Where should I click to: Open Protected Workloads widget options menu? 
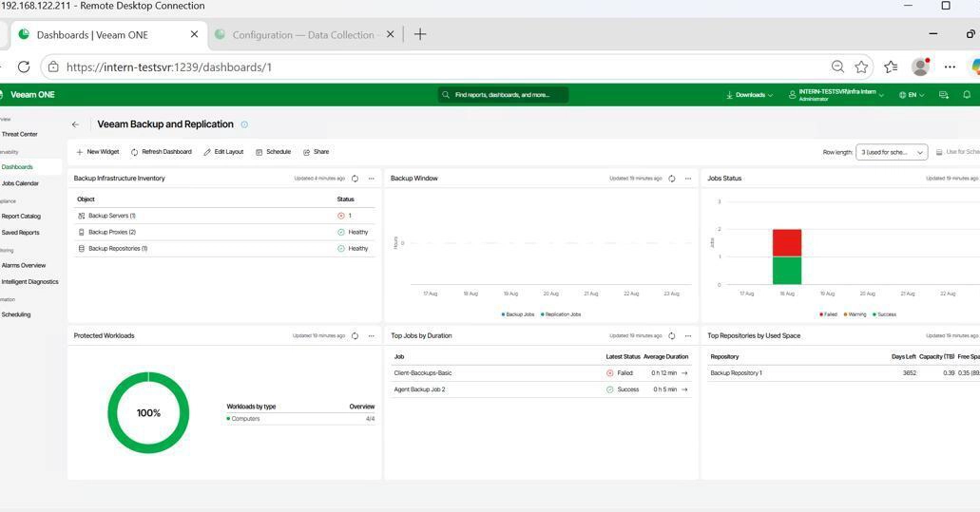[x=372, y=336]
